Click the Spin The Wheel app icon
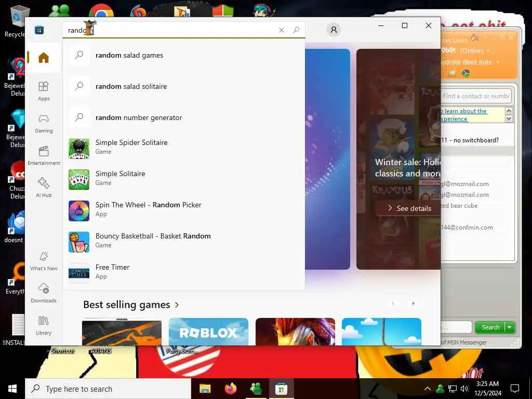This screenshot has height=399, width=532. tap(79, 211)
